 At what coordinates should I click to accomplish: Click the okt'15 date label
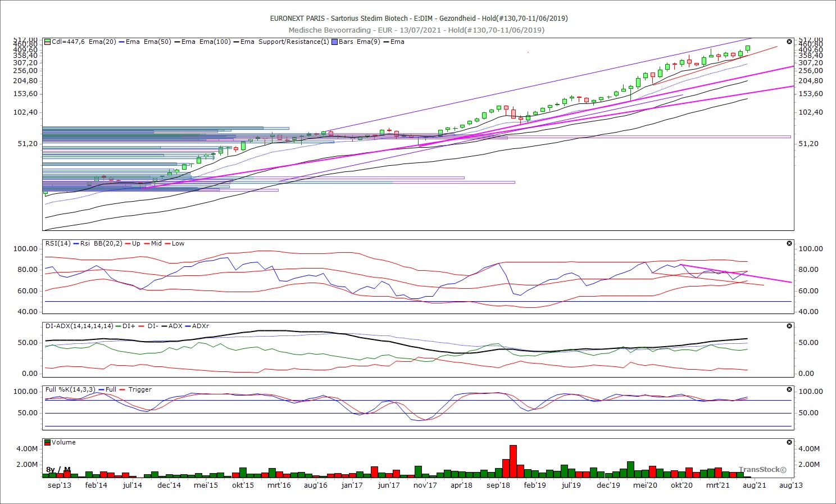click(x=243, y=485)
